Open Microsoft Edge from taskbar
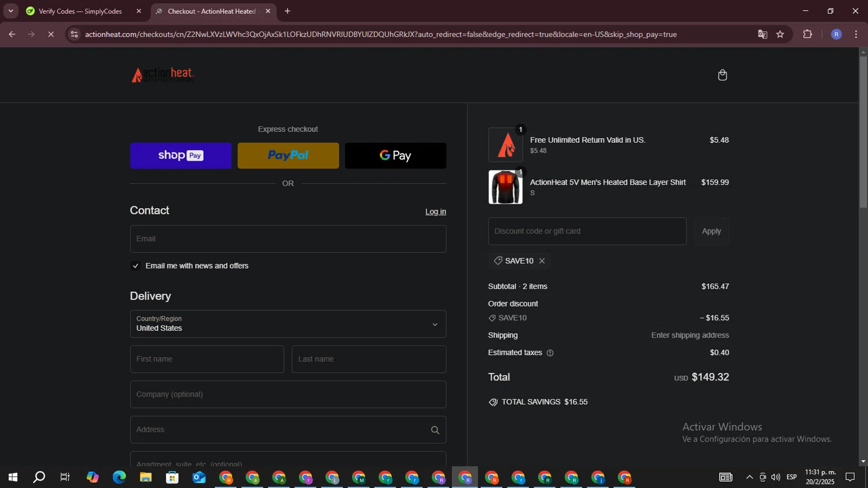This screenshot has width=868, height=488. [x=119, y=477]
